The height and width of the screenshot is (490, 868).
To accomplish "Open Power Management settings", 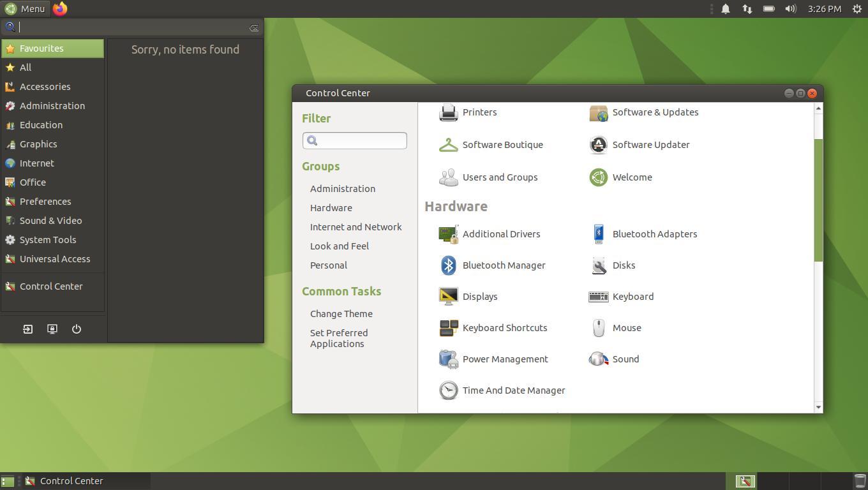I will 505,359.
